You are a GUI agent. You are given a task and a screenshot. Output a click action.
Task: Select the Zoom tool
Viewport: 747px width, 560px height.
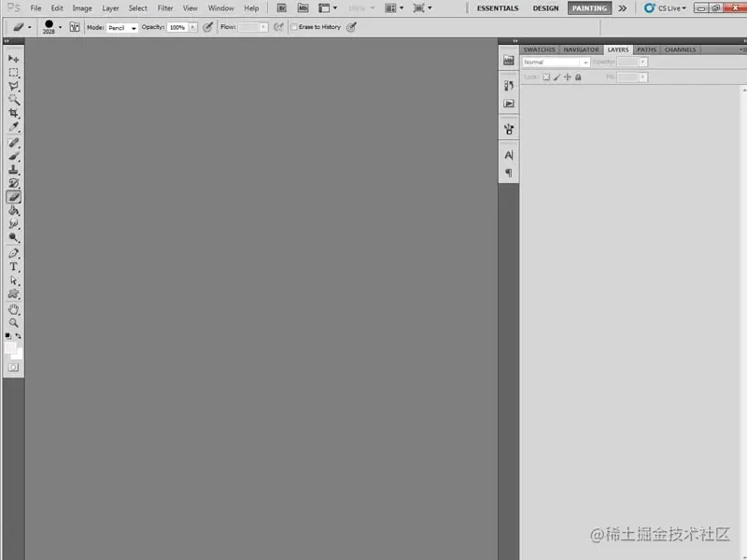[12, 321]
